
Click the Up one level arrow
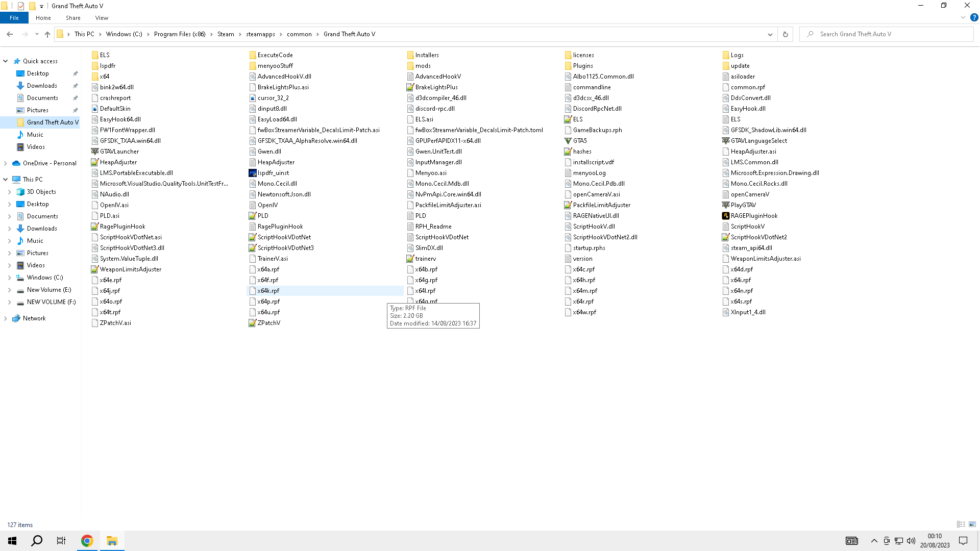pyautogui.click(x=47, y=34)
